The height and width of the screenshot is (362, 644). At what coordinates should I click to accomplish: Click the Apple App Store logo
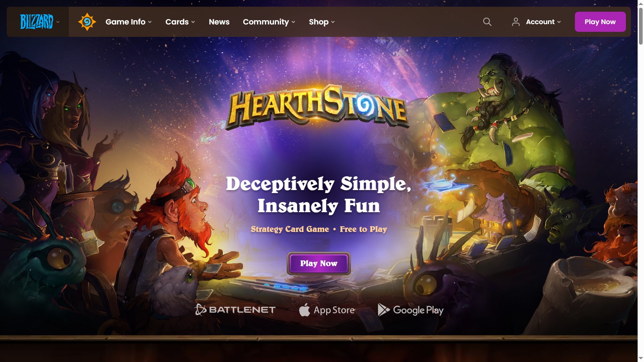[327, 310]
